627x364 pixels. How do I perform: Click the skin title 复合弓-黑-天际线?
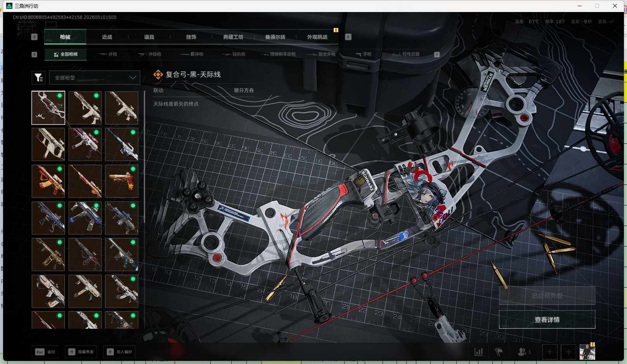click(193, 74)
